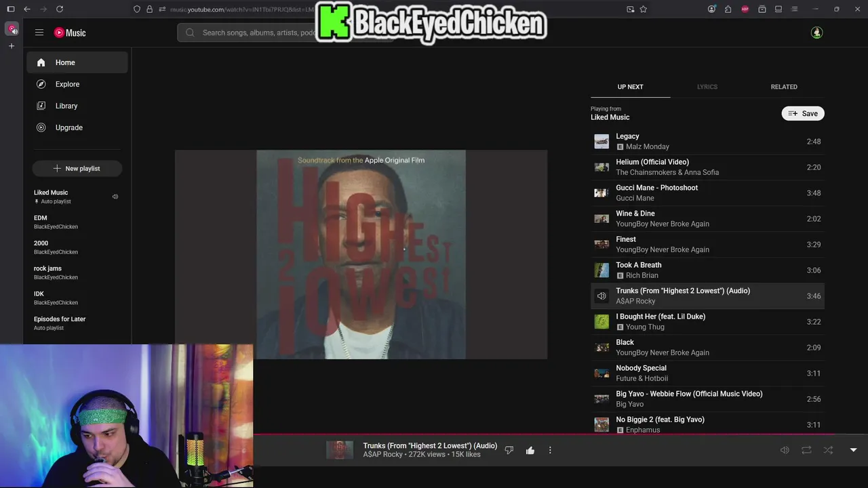The height and width of the screenshot is (488, 868).
Task: Open Episodes for Later playlist
Action: pos(76,323)
